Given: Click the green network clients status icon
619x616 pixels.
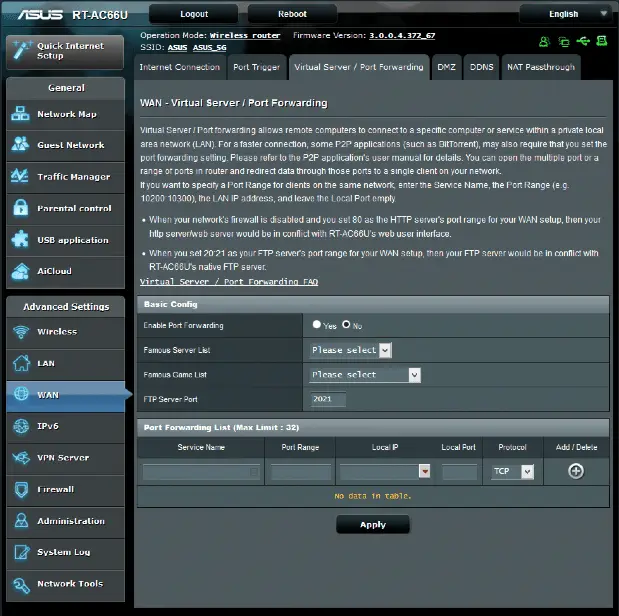Looking at the screenshot, I should pos(564,41).
